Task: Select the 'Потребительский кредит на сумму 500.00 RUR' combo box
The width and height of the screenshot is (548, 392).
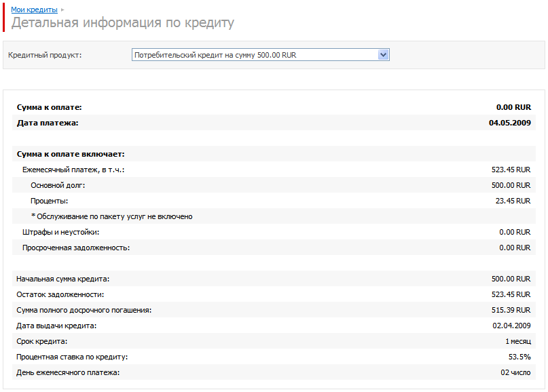Action: tap(260, 55)
